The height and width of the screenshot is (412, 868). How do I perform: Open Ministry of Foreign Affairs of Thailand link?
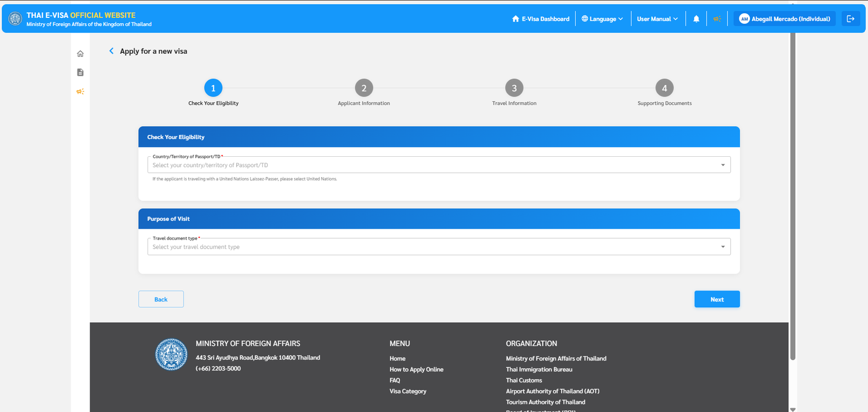(x=556, y=359)
